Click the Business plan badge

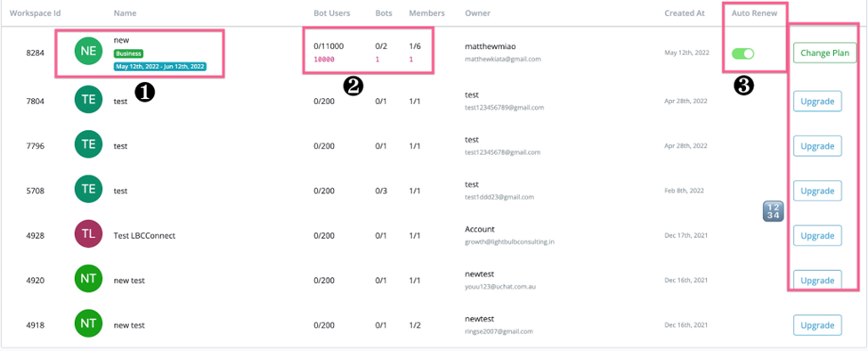(128, 53)
